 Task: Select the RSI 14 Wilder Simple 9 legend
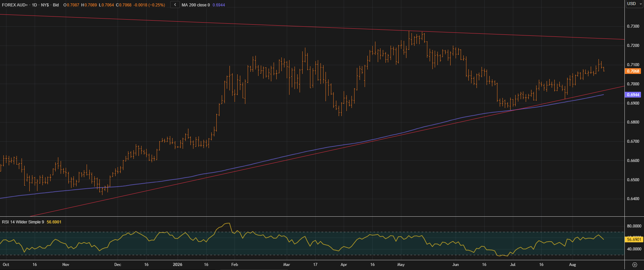point(23,222)
